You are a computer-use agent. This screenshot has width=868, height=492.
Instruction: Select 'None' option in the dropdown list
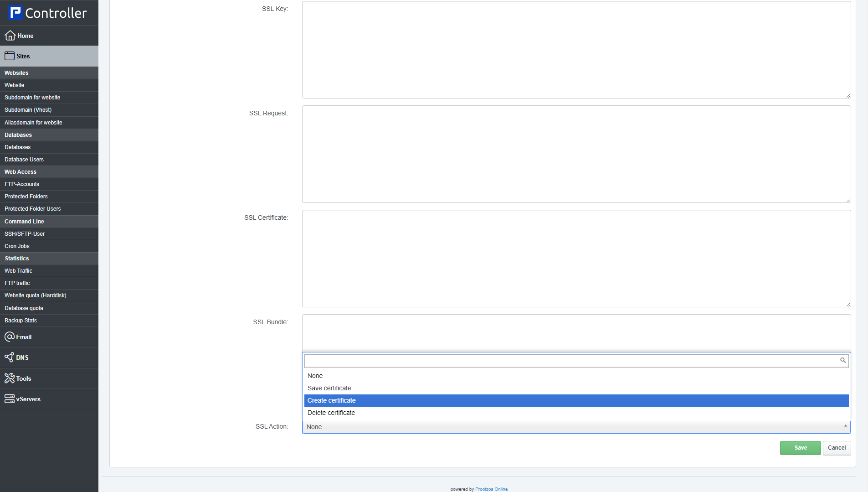[x=315, y=376]
